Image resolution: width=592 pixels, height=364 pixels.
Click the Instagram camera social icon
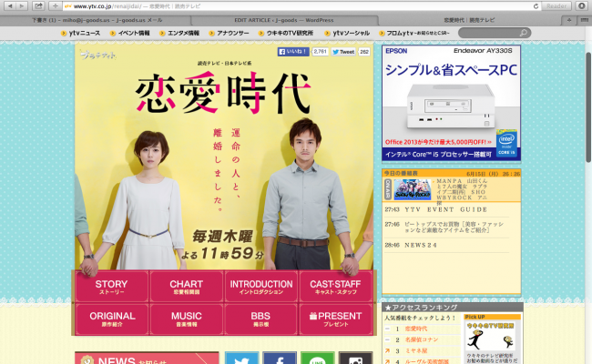[355, 359]
